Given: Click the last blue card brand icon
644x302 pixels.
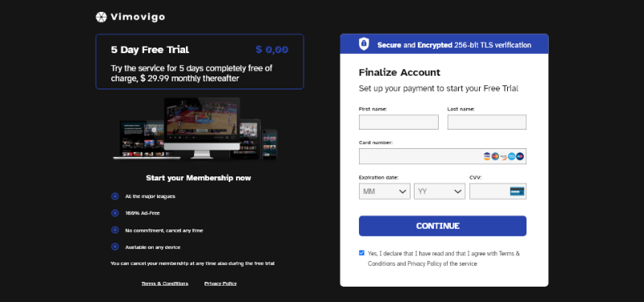Looking at the screenshot, I should tap(520, 156).
